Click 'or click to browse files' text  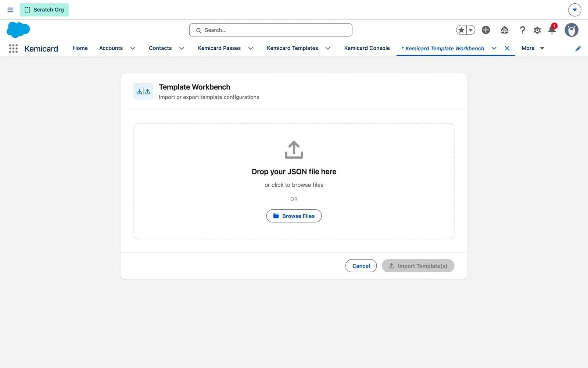(294, 185)
